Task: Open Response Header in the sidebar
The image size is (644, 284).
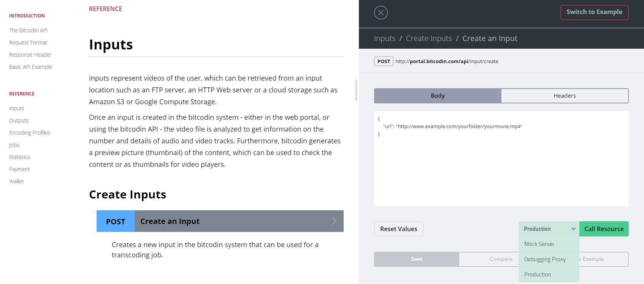Action: tap(30, 55)
